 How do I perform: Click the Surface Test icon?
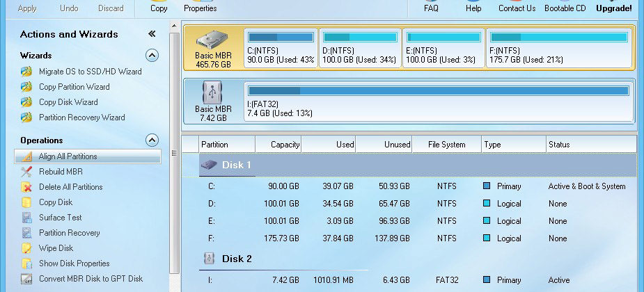[26, 218]
